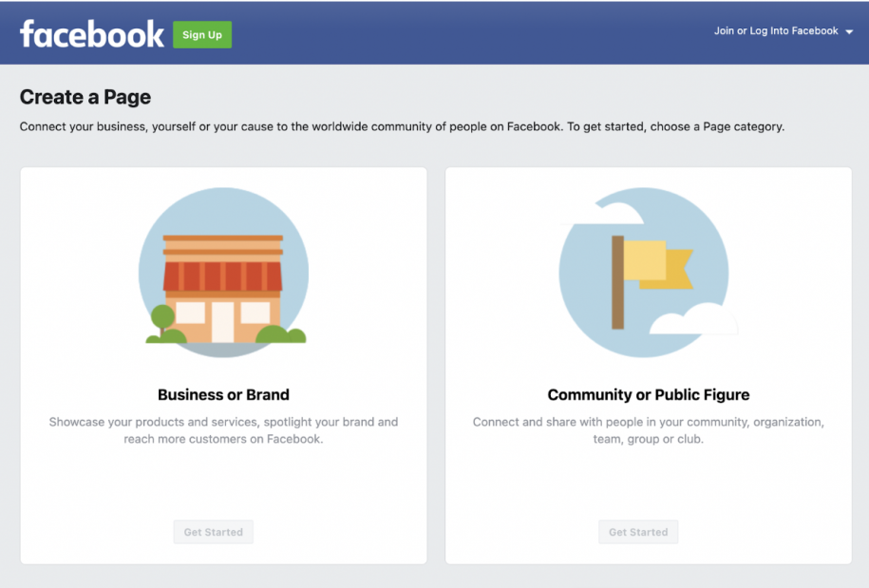This screenshot has height=588, width=869.
Task: Click the Business or Brand heading text
Action: [223, 394]
